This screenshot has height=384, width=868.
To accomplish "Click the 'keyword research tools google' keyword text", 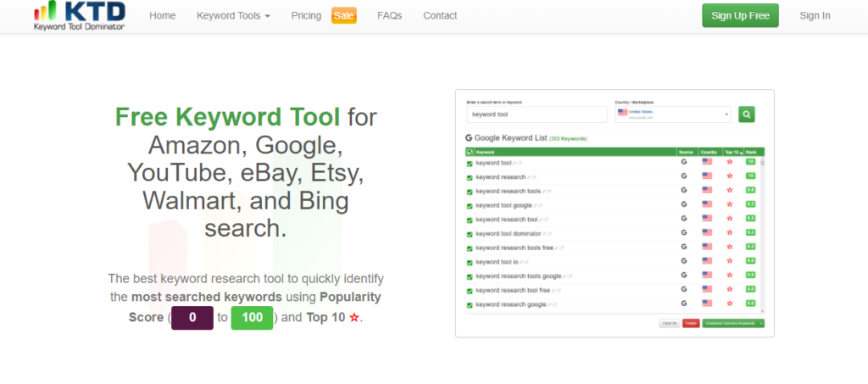I will [x=519, y=276].
